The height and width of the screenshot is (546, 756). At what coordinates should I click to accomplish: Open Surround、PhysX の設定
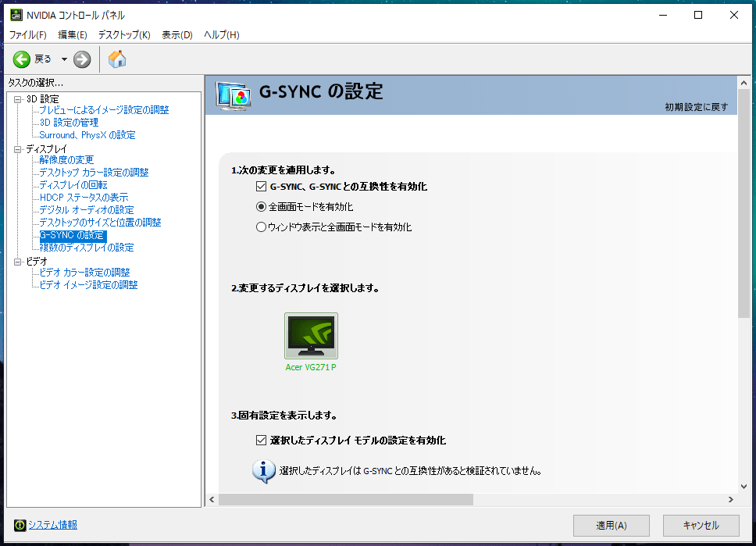87,135
